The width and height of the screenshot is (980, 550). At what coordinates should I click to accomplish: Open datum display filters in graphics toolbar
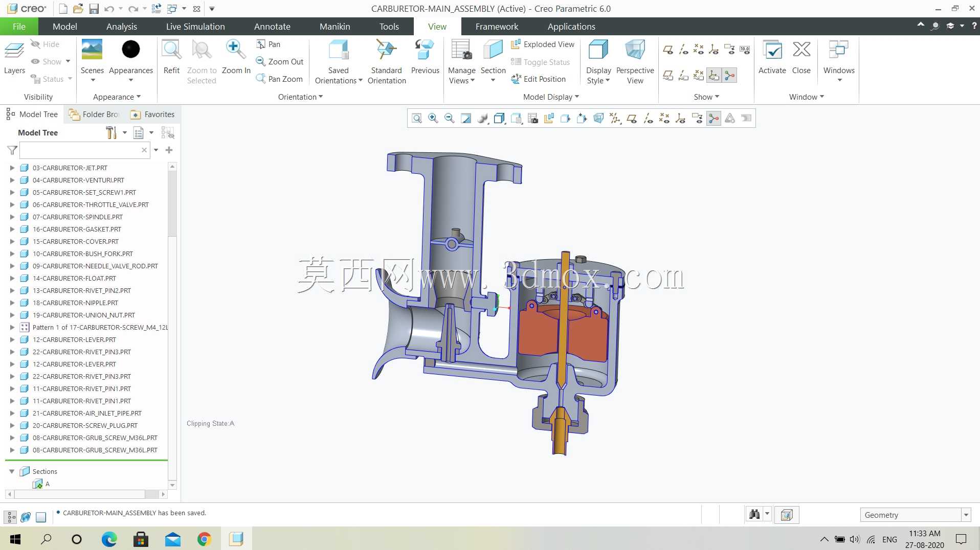pyautogui.click(x=615, y=119)
